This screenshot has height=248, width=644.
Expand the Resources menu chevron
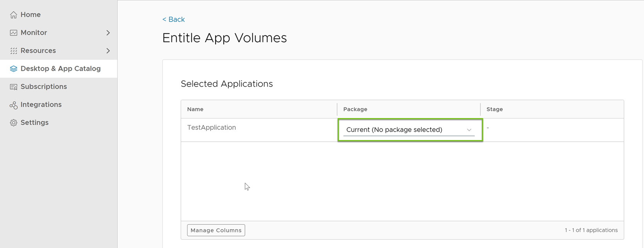[108, 51]
